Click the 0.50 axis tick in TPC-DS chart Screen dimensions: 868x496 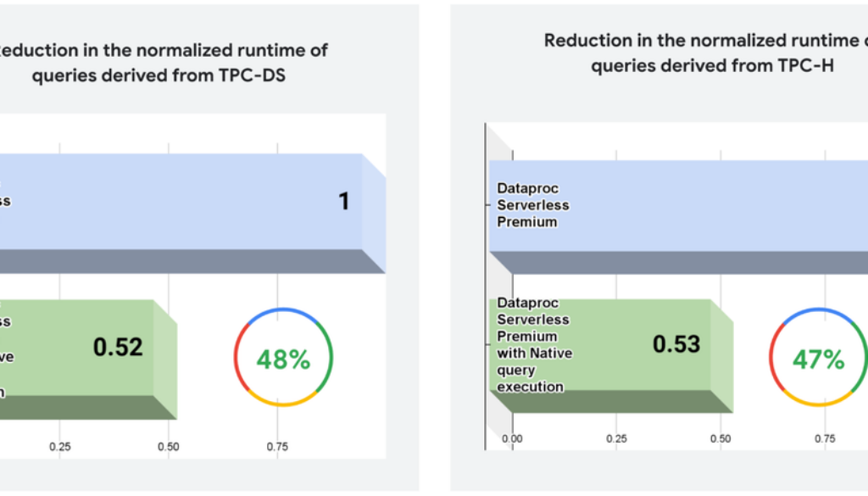168,447
